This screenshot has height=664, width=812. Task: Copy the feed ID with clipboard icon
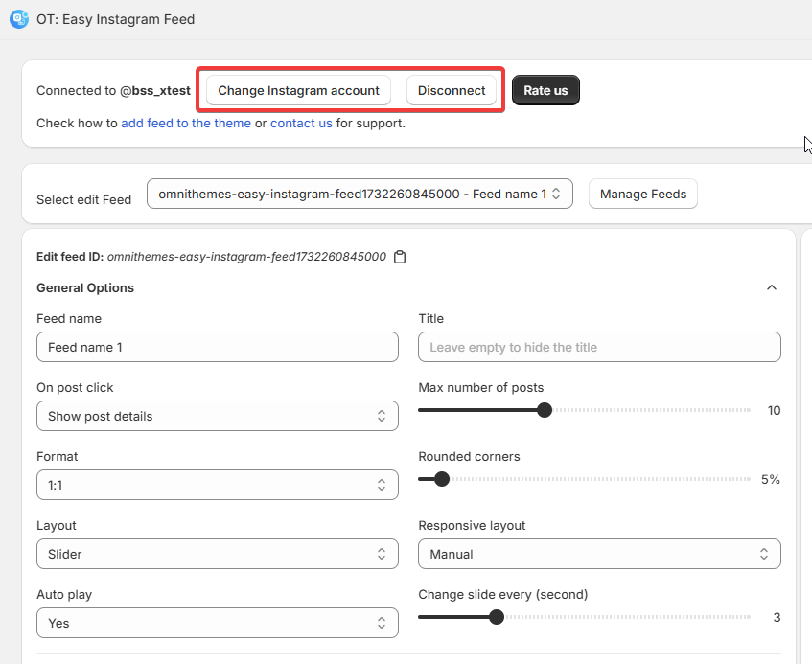401,257
